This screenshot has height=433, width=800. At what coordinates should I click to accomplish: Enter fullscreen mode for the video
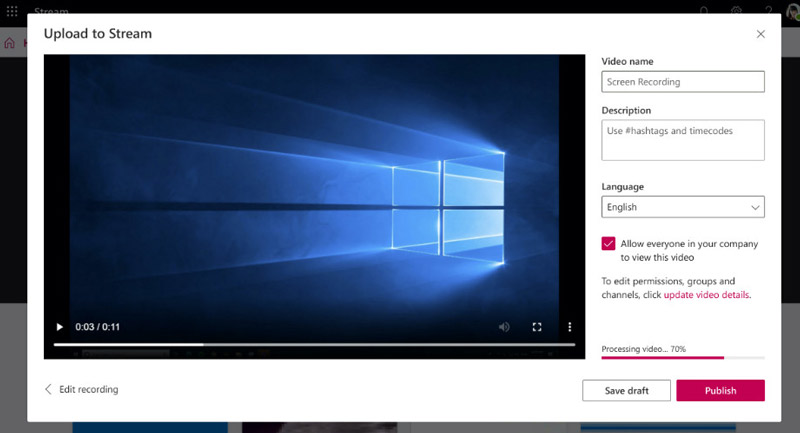coord(537,327)
